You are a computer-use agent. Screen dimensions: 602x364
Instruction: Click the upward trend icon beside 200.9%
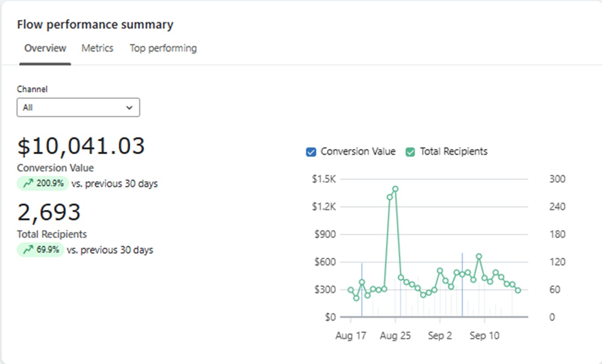pyautogui.click(x=28, y=183)
